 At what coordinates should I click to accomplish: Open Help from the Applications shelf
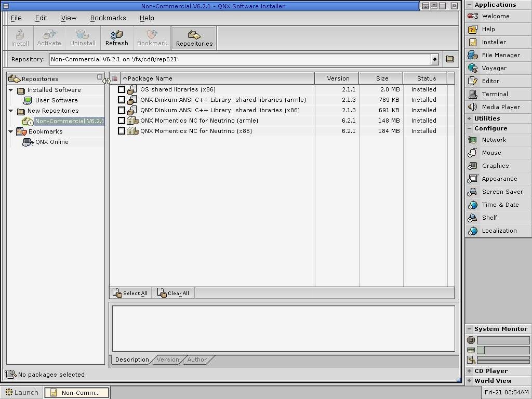[497, 29]
